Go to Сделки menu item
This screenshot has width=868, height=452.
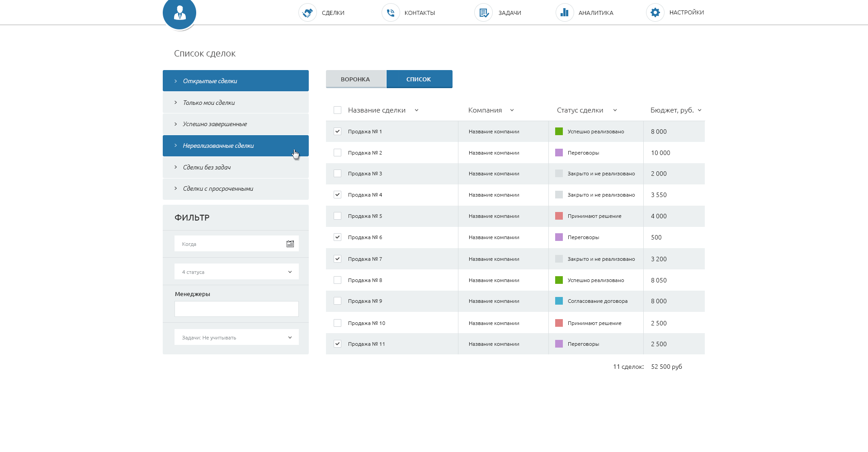point(333,13)
